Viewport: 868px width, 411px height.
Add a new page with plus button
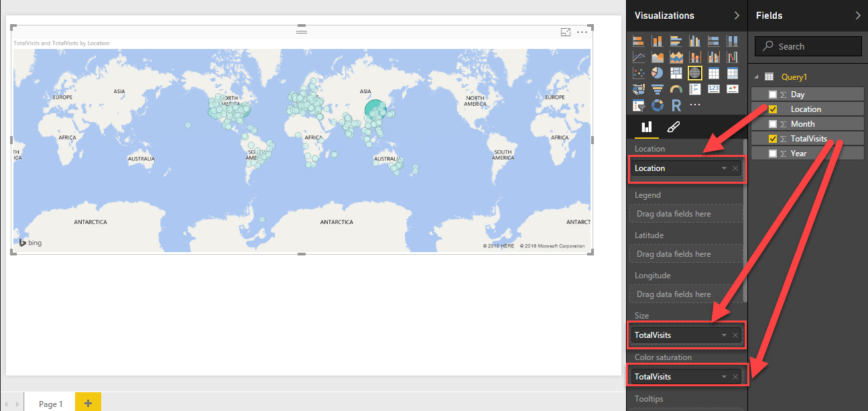pos(88,402)
